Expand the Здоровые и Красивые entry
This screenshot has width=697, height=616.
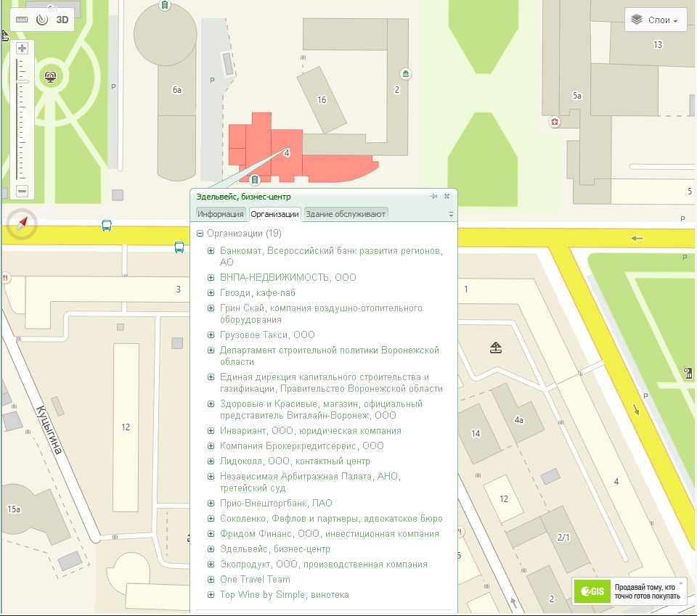211,403
